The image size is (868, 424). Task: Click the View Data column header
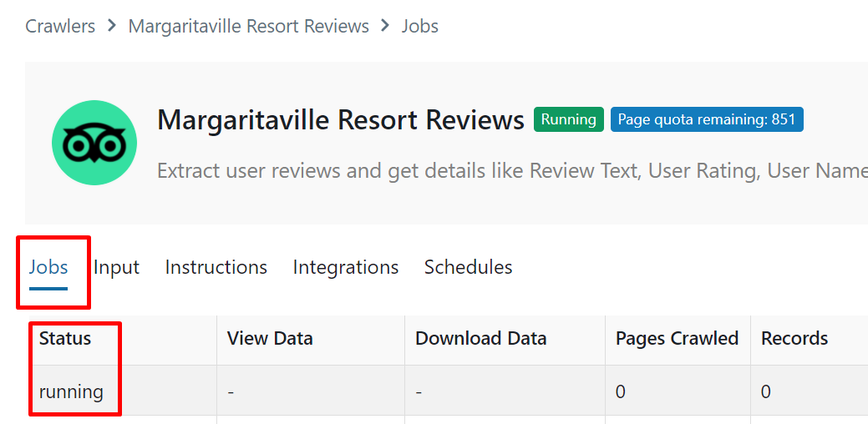(270, 339)
